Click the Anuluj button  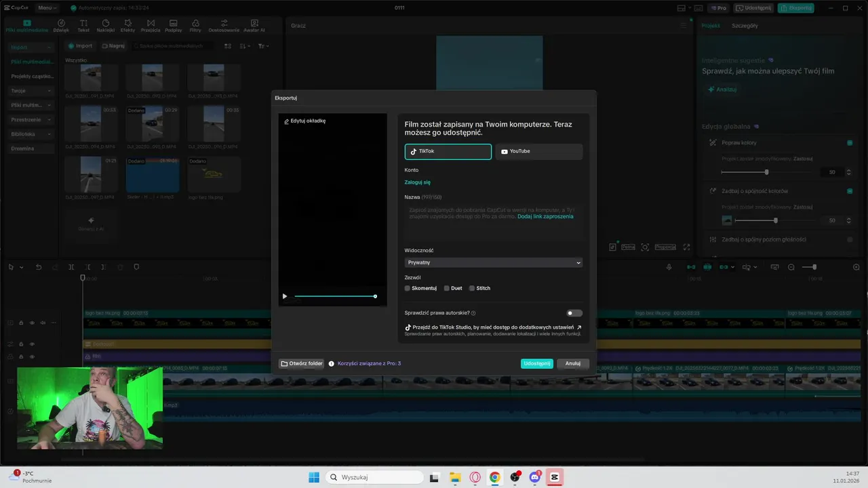(x=573, y=363)
